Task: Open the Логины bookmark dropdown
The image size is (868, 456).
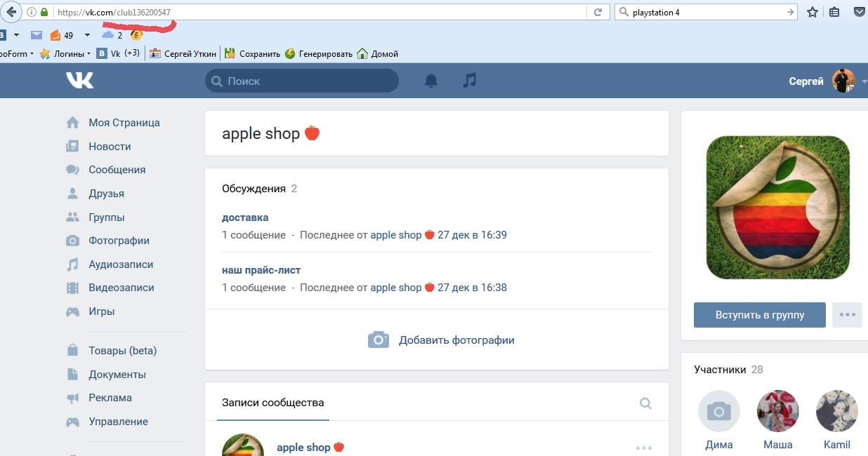Action: pyautogui.click(x=65, y=53)
